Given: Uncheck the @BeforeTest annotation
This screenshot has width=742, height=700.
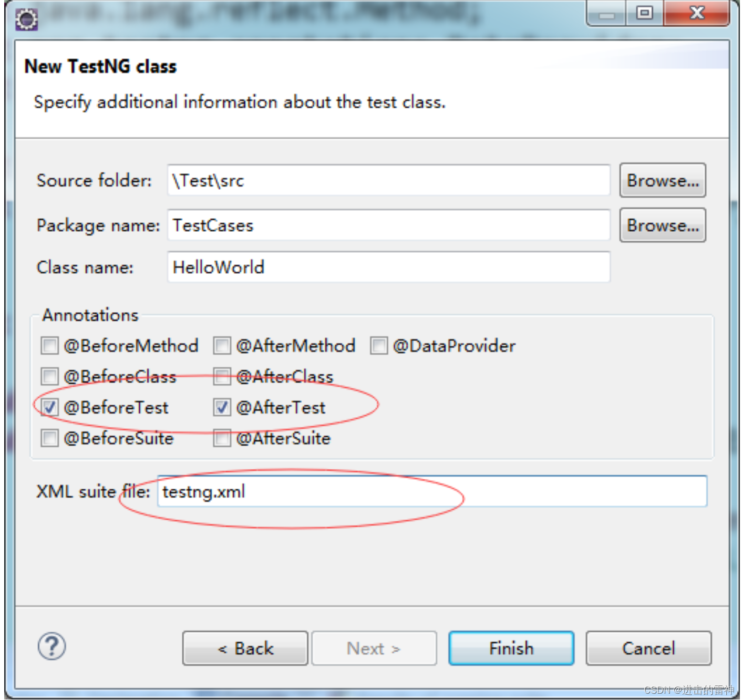Looking at the screenshot, I should [49, 407].
